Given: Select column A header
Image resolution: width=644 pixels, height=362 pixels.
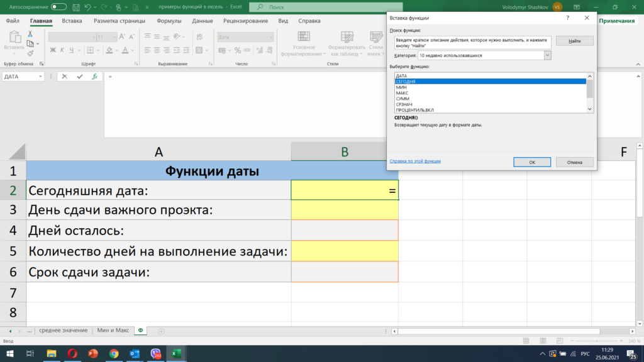Looking at the screenshot, I should [x=158, y=152].
